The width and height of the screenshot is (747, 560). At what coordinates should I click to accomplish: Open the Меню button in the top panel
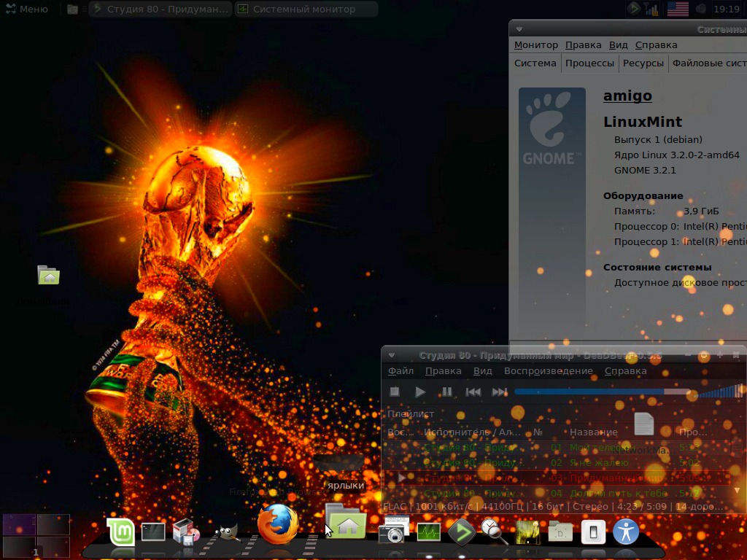pos(27,9)
